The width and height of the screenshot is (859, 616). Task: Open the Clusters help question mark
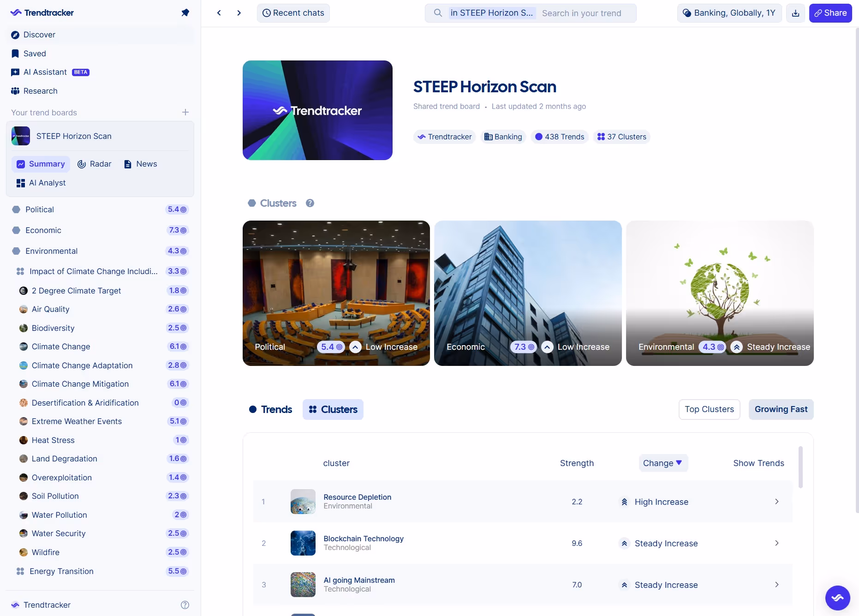coord(310,203)
